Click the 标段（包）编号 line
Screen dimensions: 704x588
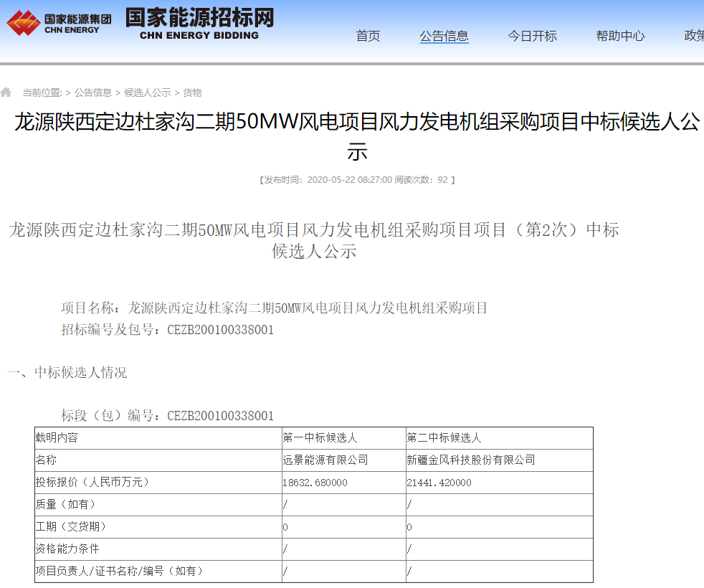168,415
